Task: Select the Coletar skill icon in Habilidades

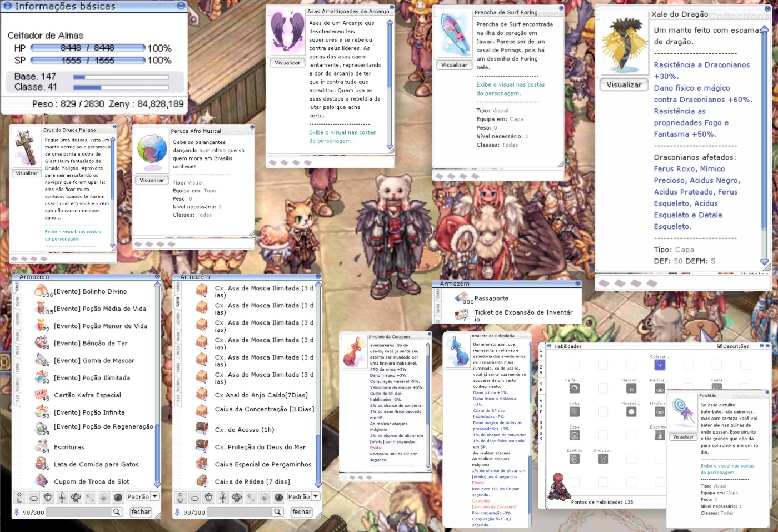Action: (x=660, y=365)
